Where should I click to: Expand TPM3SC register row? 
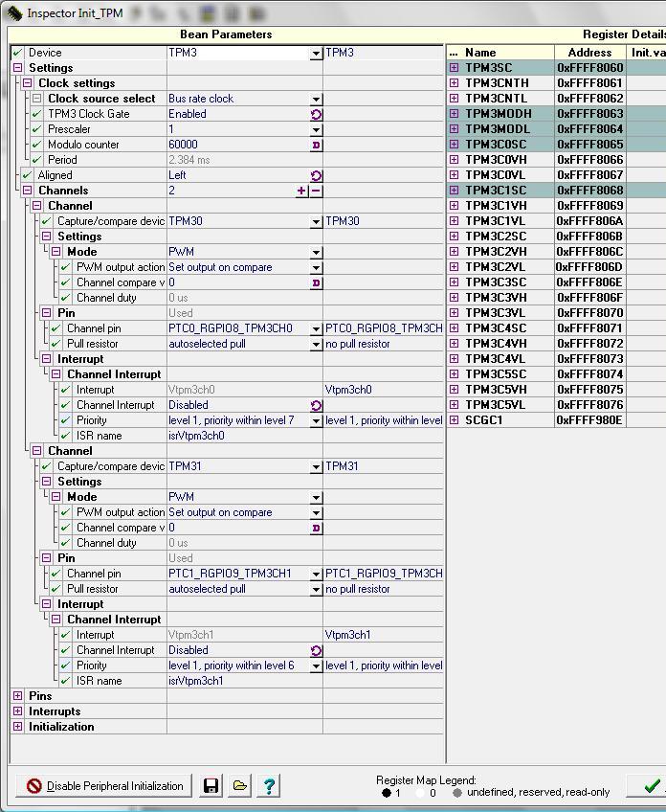[x=454, y=67]
